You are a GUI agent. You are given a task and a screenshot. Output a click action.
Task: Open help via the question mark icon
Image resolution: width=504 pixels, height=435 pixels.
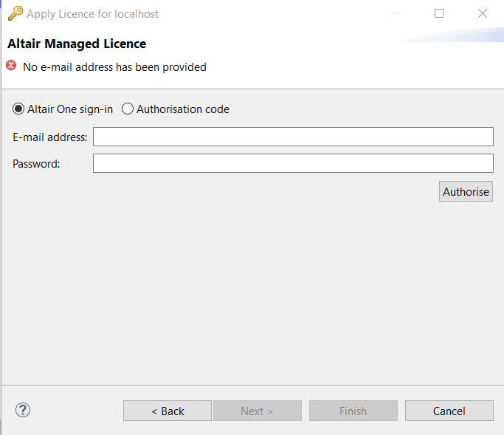pos(23,410)
